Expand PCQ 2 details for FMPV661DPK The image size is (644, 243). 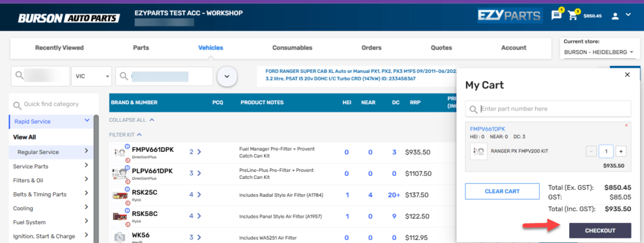point(195,152)
